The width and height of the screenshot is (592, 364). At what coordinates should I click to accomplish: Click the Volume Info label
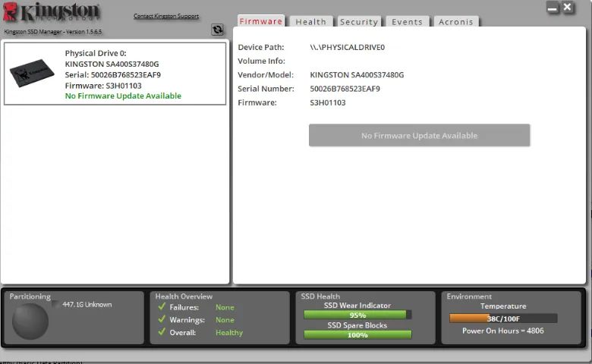[x=261, y=61]
